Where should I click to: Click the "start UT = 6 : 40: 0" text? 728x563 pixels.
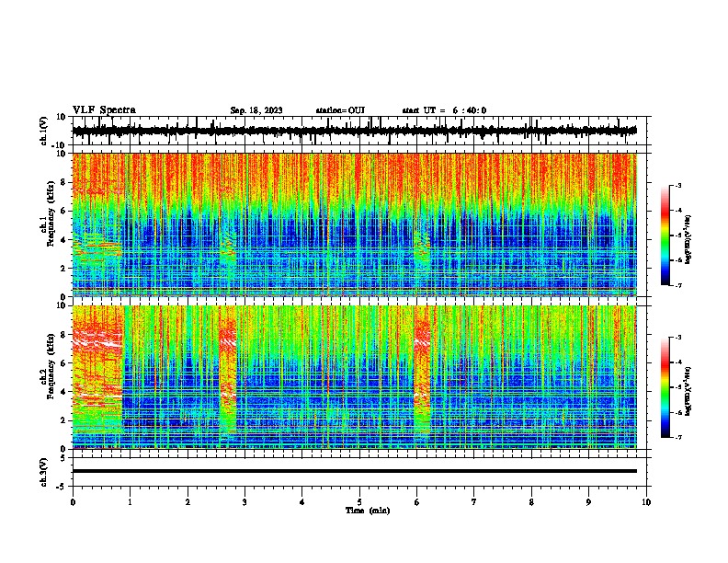(x=444, y=110)
